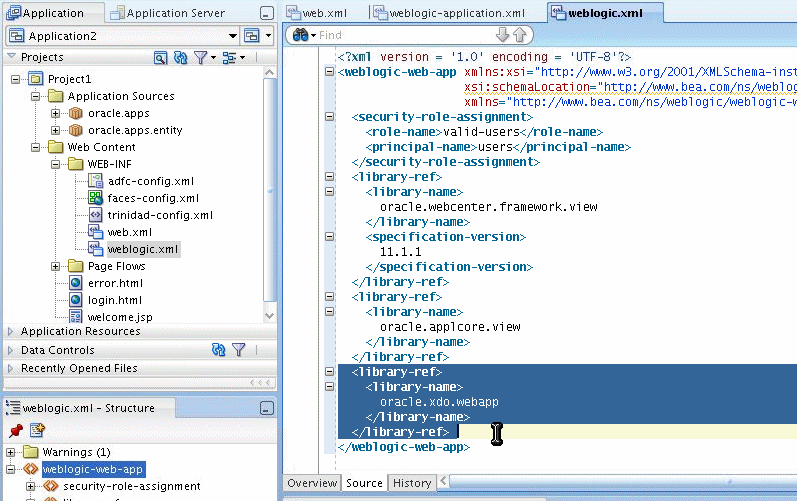The height and width of the screenshot is (501, 797).
Task: Expand the Recently Opened Files section
Action: tap(10, 368)
